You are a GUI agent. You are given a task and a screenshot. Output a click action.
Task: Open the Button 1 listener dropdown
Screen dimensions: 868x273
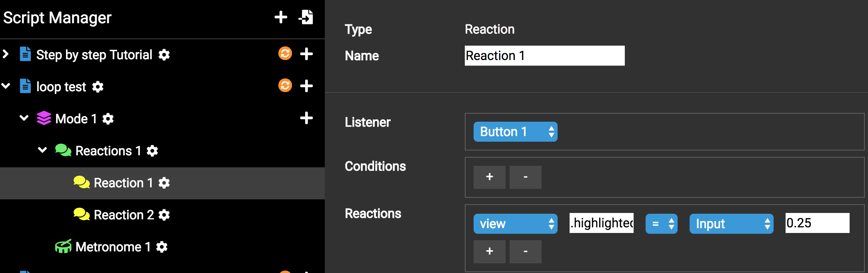515,132
